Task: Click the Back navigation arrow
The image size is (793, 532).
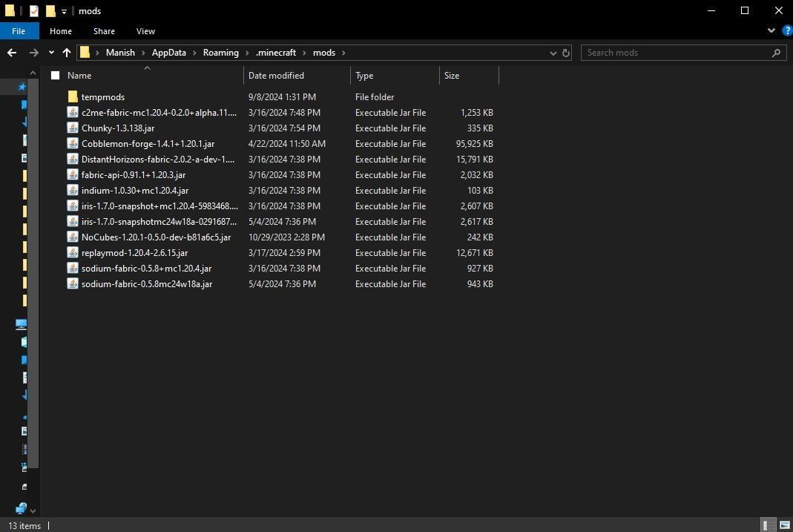Action: pyautogui.click(x=12, y=53)
